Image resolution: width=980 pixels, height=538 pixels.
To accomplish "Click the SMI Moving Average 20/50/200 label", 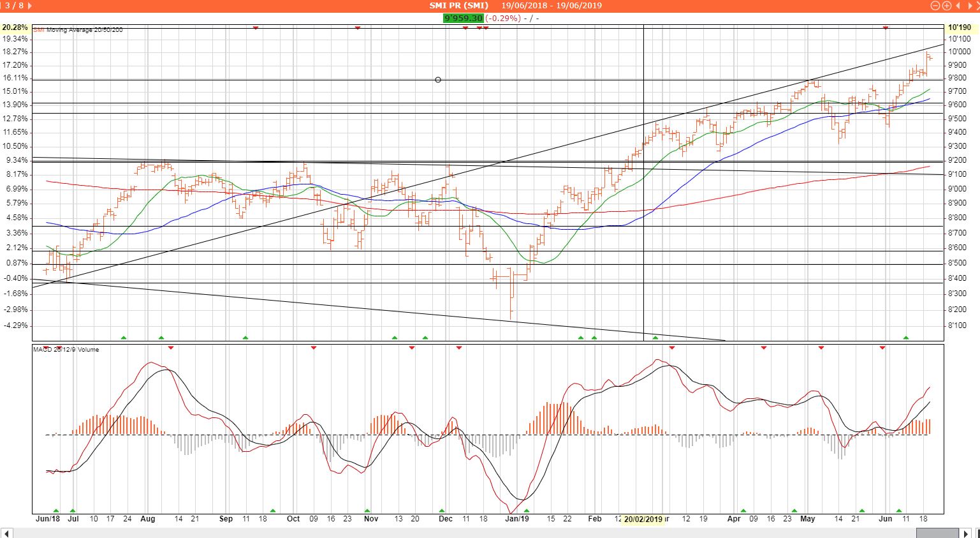I will [x=78, y=30].
